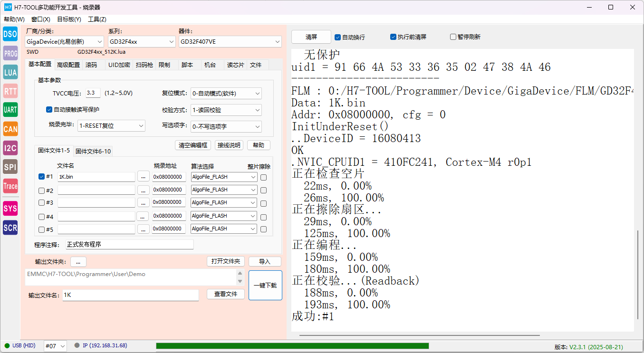Expand the 厂商/分类 GigaDevice dropdown
The width and height of the screenshot is (644, 353).
(x=64, y=42)
